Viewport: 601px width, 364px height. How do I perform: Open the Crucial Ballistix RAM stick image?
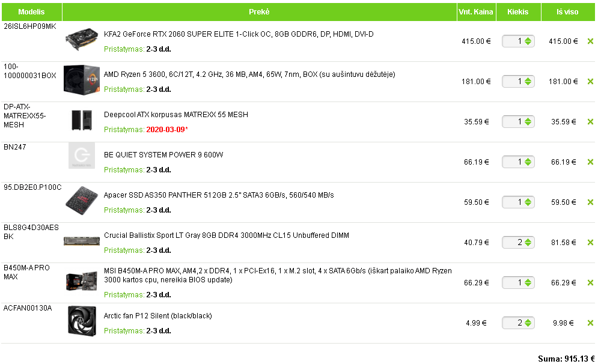tap(82, 241)
